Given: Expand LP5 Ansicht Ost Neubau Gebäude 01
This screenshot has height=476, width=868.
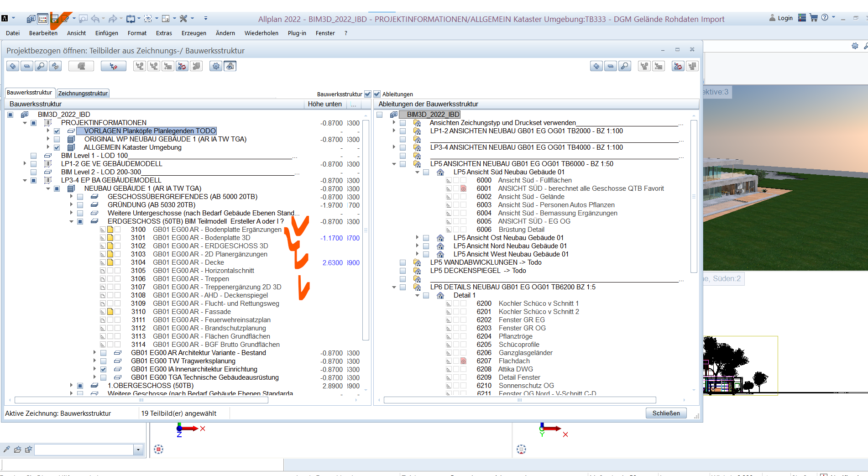Looking at the screenshot, I should [417, 238].
